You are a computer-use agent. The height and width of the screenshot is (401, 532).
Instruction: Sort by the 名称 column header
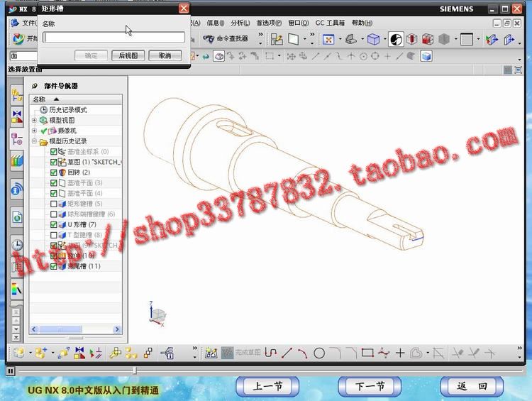[76, 99]
